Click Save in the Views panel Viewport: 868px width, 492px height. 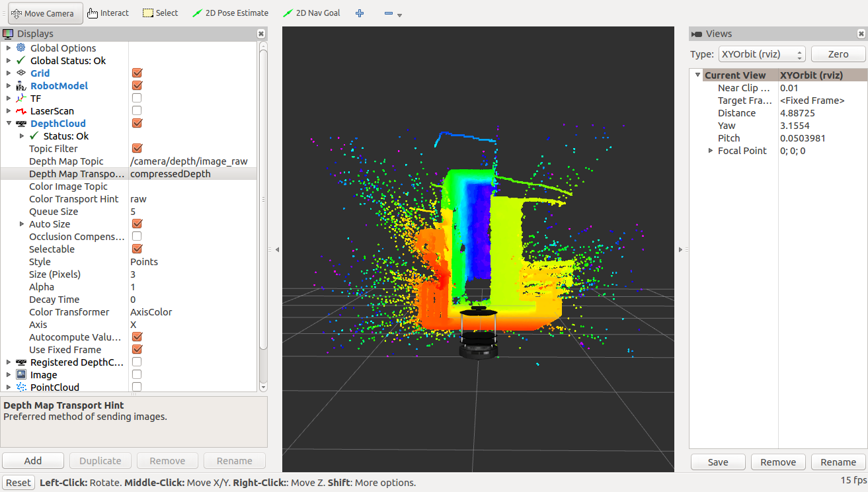(x=718, y=462)
